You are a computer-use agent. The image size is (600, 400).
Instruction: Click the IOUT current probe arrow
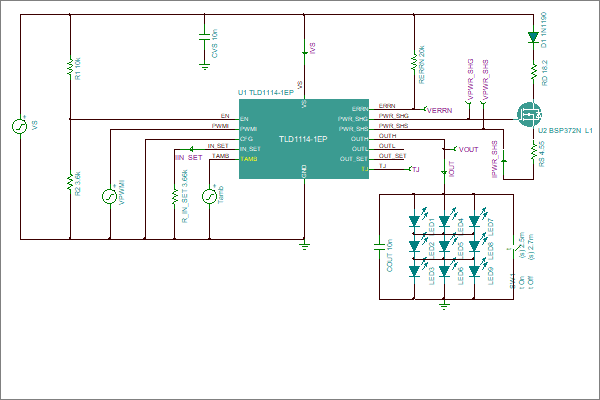coord(444,173)
